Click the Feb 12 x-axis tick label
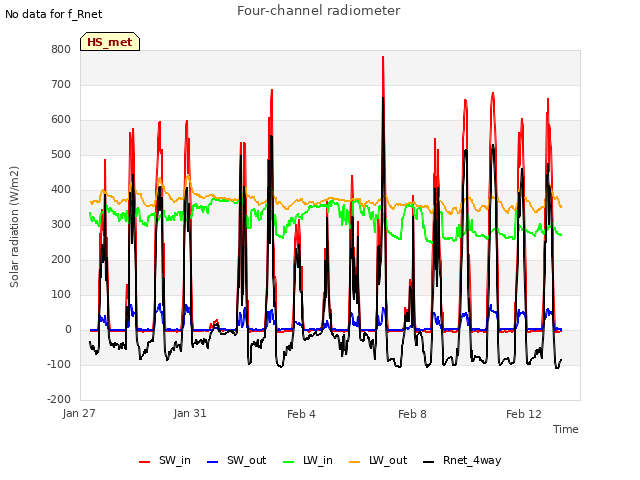This screenshot has width=640, height=480. (524, 414)
